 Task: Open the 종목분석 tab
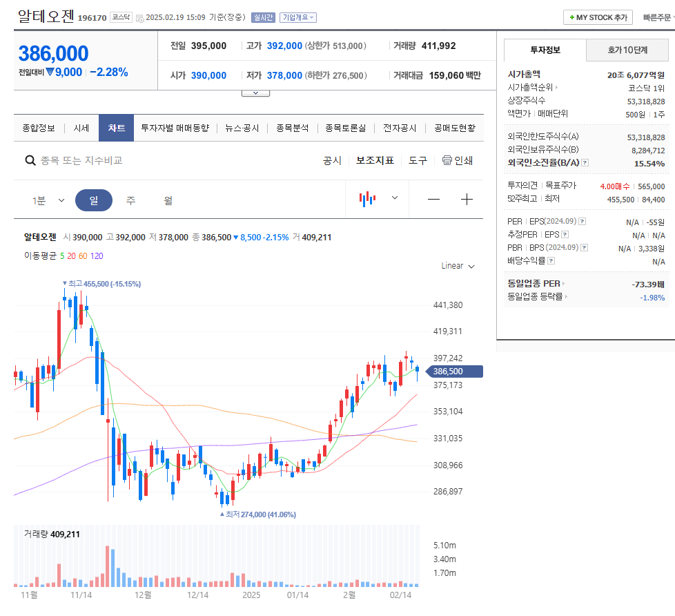tap(293, 128)
